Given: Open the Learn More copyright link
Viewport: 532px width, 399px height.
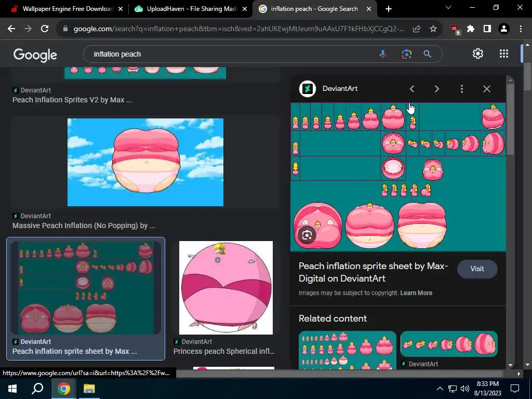Looking at the screenshot, I should (416, 293).
